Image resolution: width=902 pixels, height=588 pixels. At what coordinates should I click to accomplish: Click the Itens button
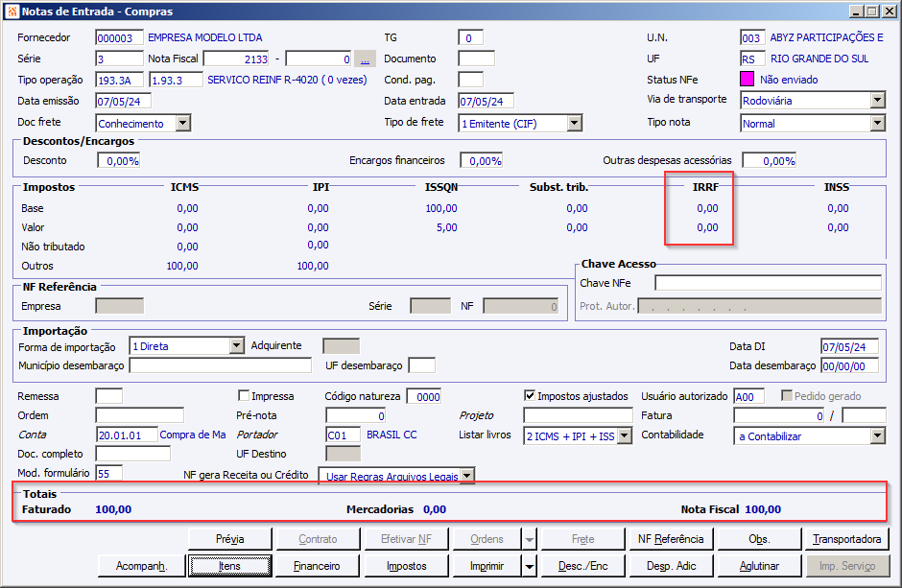point(229,566)
